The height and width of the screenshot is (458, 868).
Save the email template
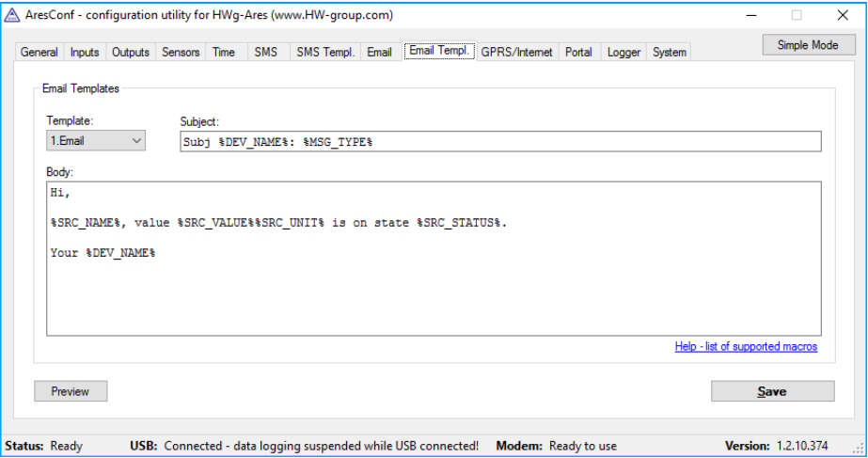(x=771, y=391)
